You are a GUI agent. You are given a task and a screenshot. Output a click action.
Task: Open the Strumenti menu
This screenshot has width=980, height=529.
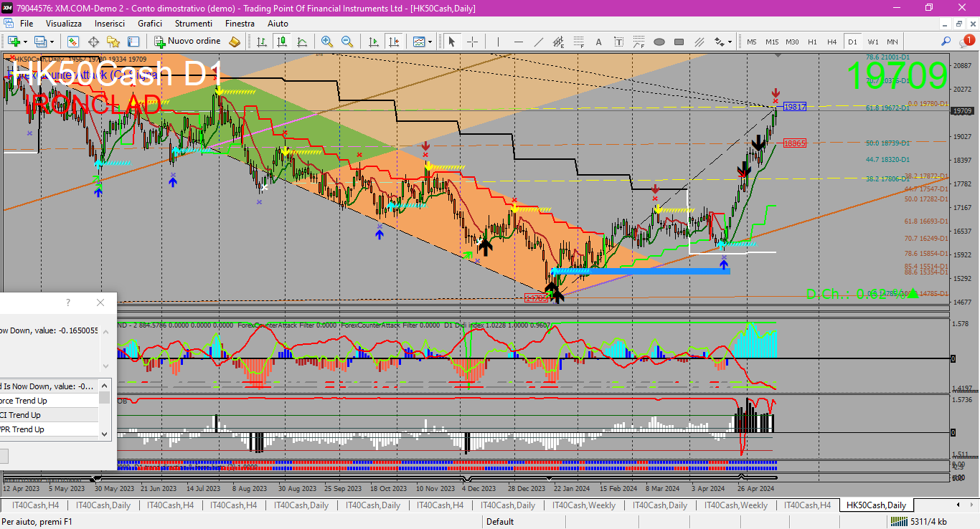(x=193, y=24)
